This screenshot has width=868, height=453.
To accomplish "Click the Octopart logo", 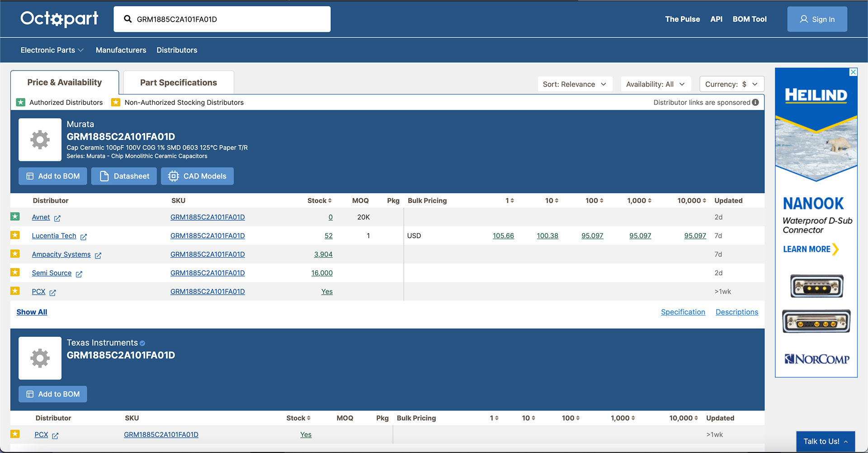I will pos(59,19).
